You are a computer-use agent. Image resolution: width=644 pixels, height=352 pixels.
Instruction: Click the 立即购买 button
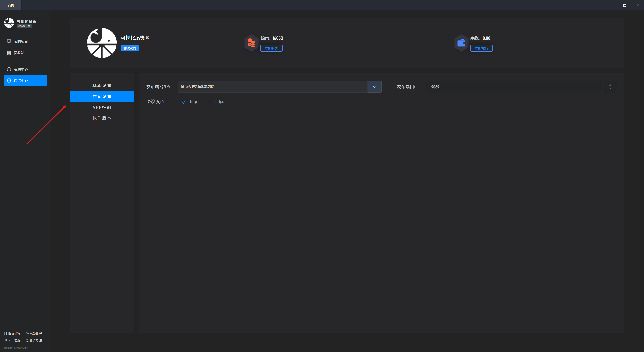tap(271, 48)
